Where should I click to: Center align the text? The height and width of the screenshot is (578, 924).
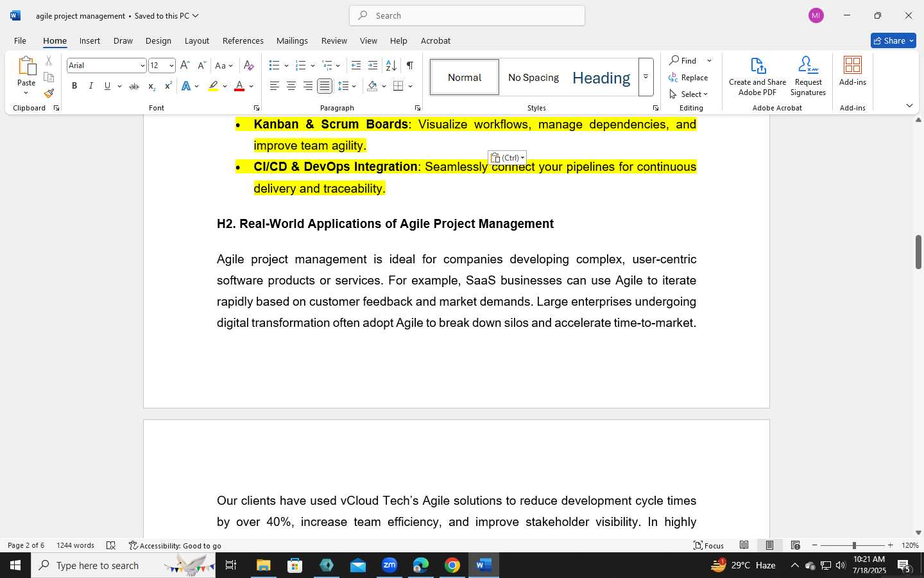[291, 86]
